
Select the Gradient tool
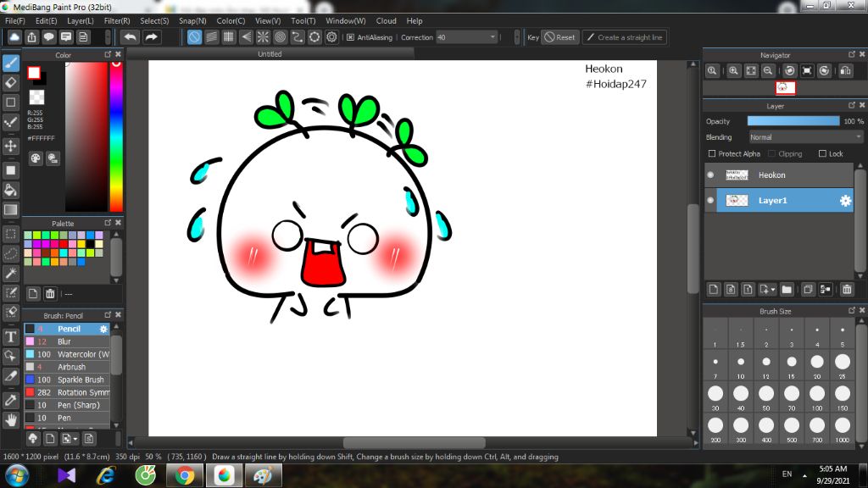point(10,210)
